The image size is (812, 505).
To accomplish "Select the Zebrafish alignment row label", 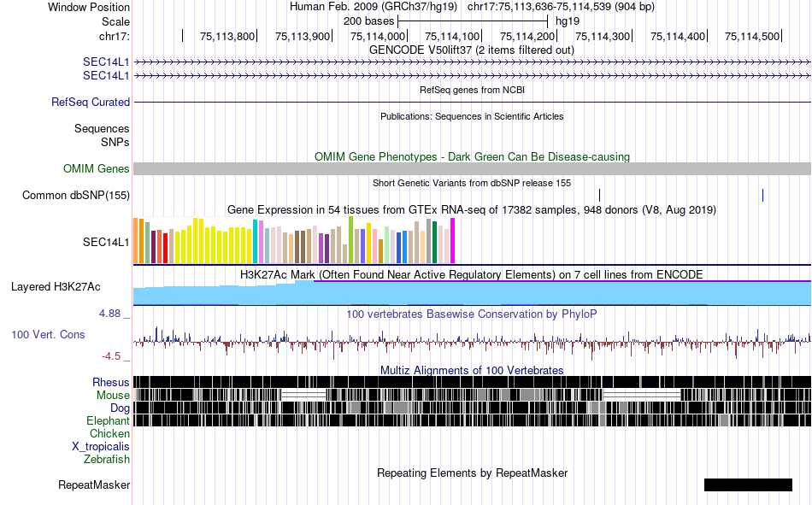I will (107, 459).
